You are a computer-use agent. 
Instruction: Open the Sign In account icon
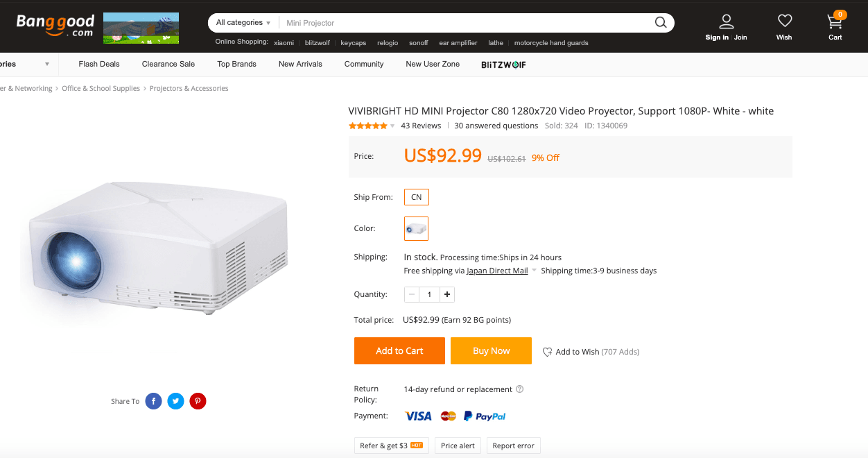tap(726, 23)
